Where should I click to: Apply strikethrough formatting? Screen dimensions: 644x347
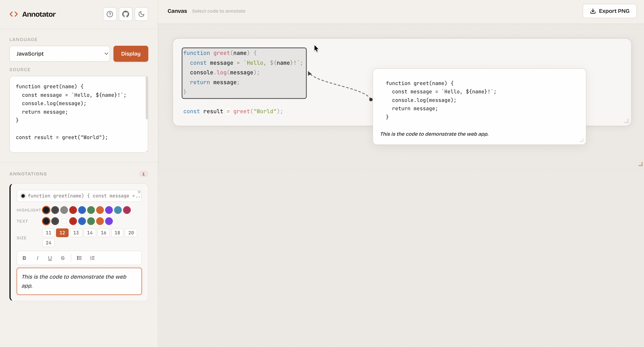tap(63, 258)
